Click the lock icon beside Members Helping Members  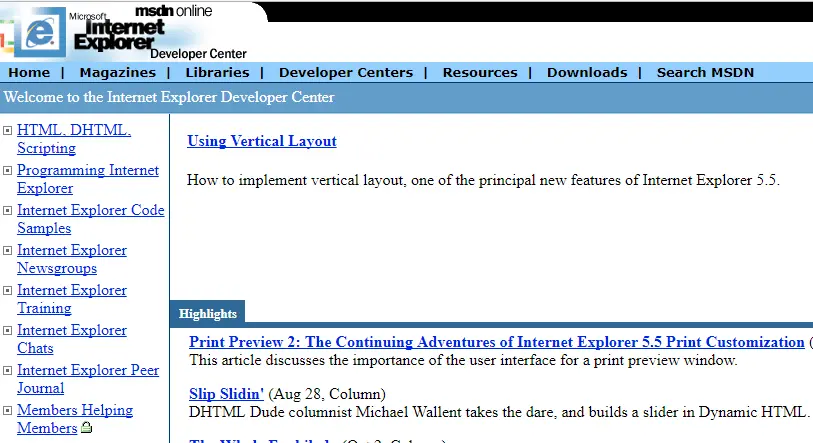pos(87,428)
